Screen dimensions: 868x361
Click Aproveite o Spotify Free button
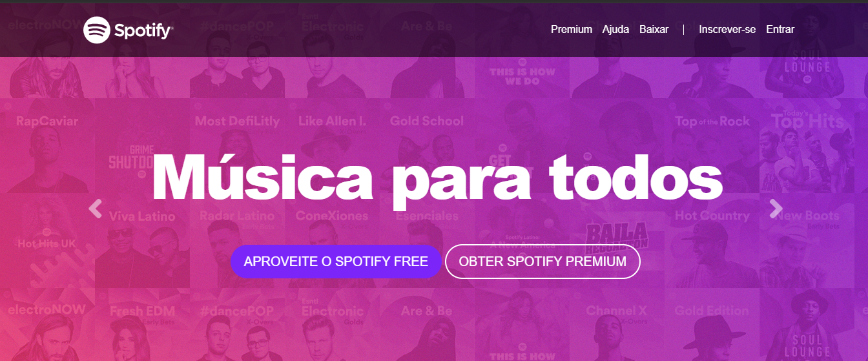(x=336, y=262)
